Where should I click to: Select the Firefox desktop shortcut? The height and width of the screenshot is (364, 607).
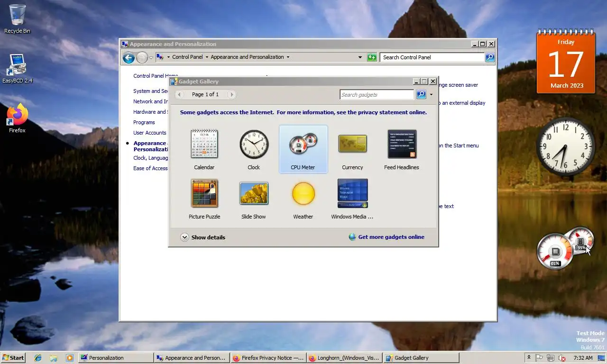click(17, 118)
